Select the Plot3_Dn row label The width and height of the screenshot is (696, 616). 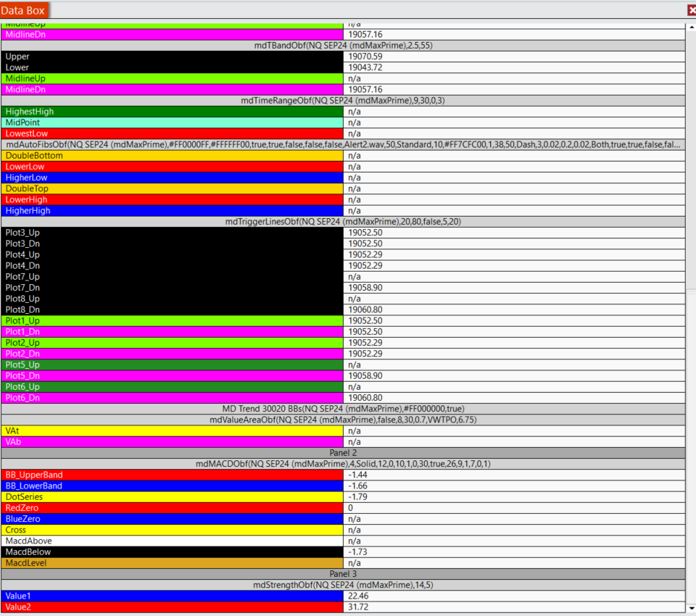tap(173, 244)
